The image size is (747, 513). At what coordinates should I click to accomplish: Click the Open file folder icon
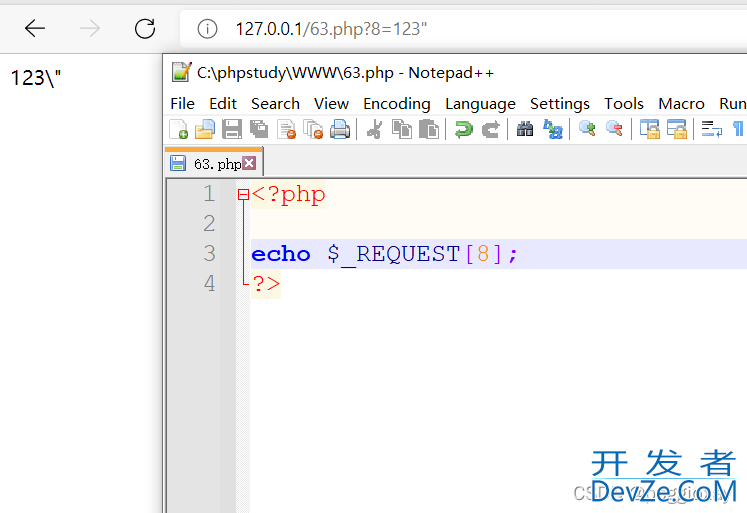click(205, 129)
